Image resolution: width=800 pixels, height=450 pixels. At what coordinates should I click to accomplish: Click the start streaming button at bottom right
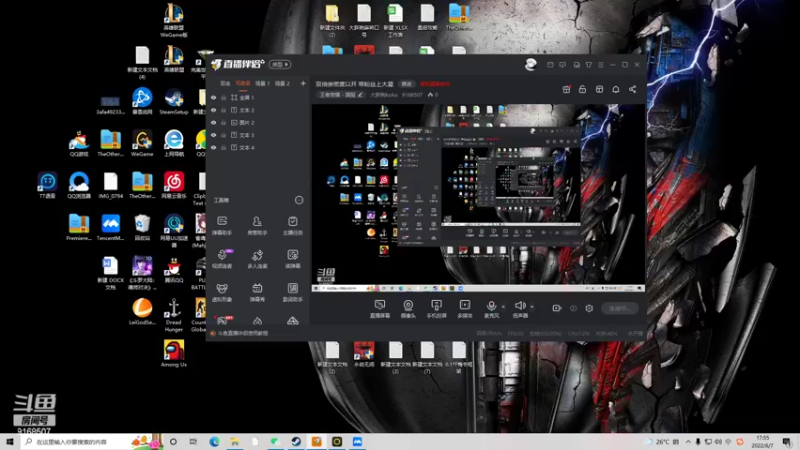point(620,308)
